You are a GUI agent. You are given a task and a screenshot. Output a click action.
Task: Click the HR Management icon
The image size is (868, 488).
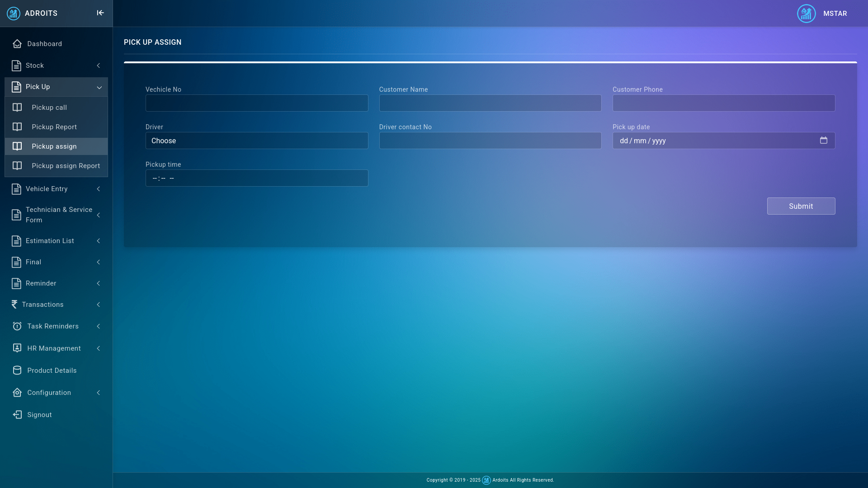[x=17, y=348]
